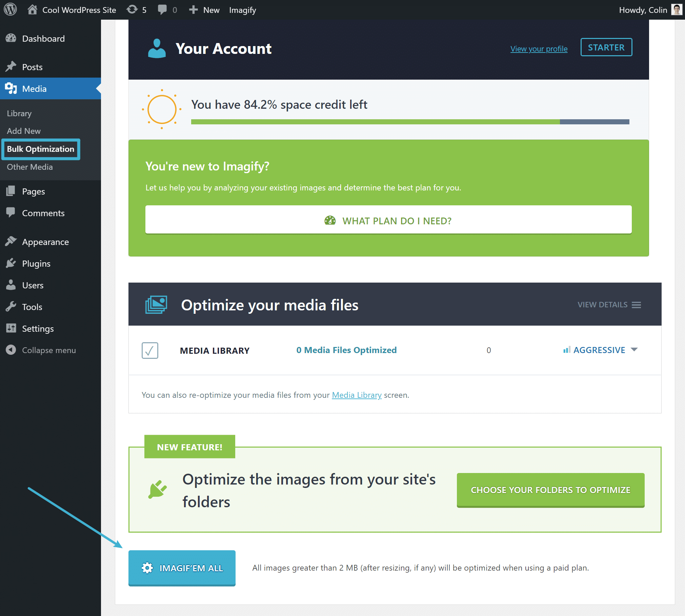Open Other Media submenu item

tap(30, 167)
